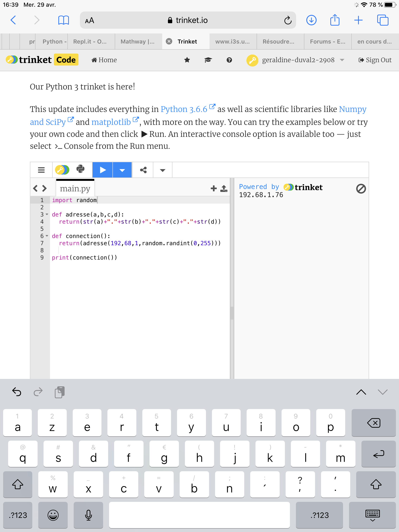Collapse the adresse function at line 3
Viewport: 399px width, 532px height.
point(47,214)
